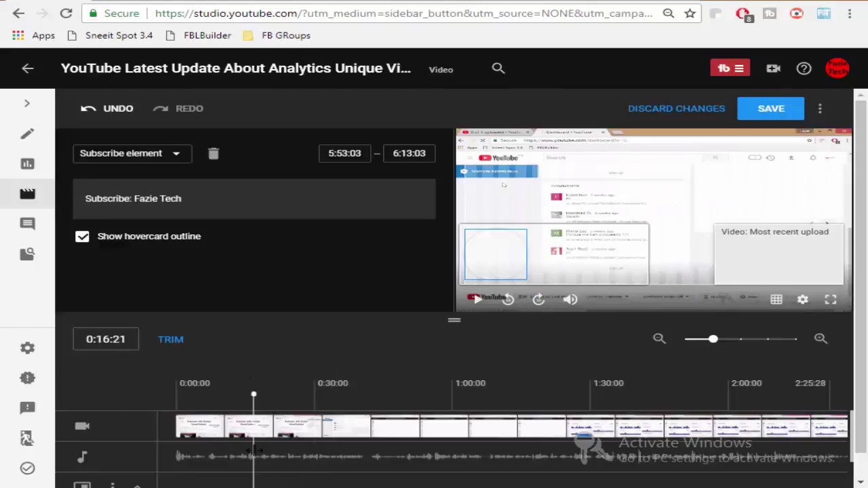Screen dimensions: 868x488
Task: Toggle the grid overlay in preview
Action: click(776, 299)
